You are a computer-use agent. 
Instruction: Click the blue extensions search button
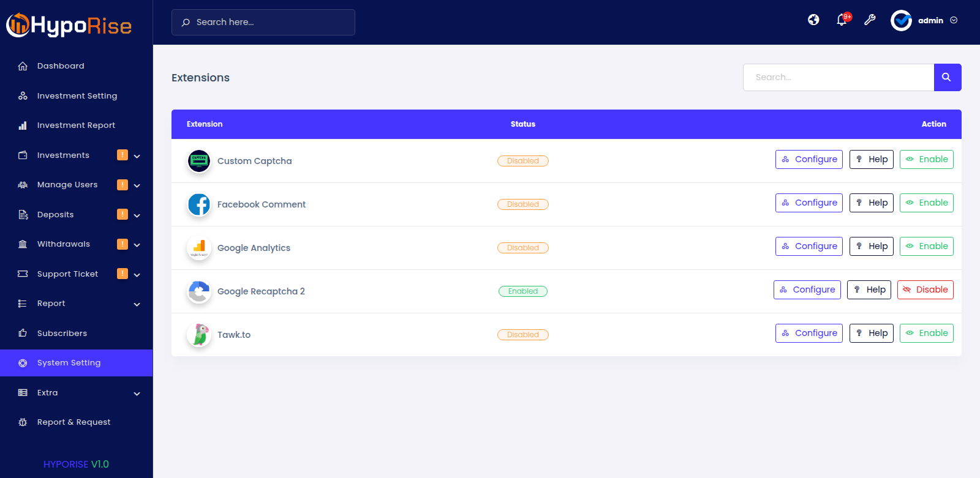pos(947,77)
